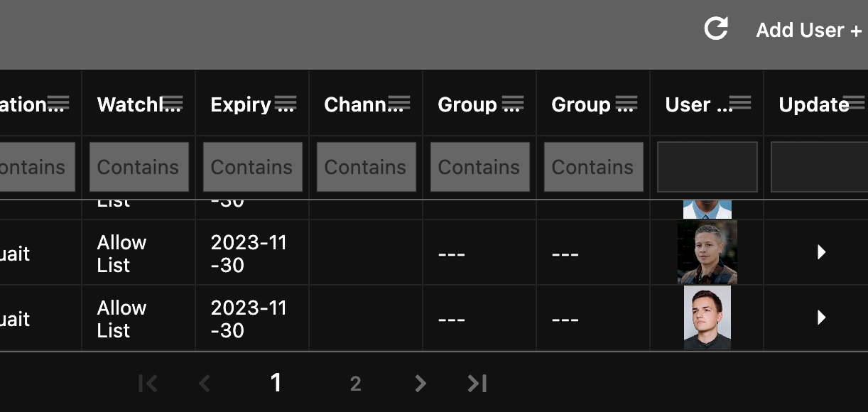Click the Contains filter under the Expiry column
Image resolution: width=868 pixels, height=412 pixels.
(252, 167)
